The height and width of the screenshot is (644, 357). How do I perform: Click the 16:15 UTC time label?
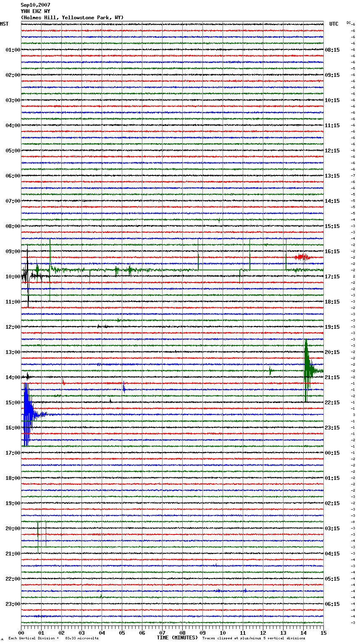pyautogui.click(x=332, y=251)
